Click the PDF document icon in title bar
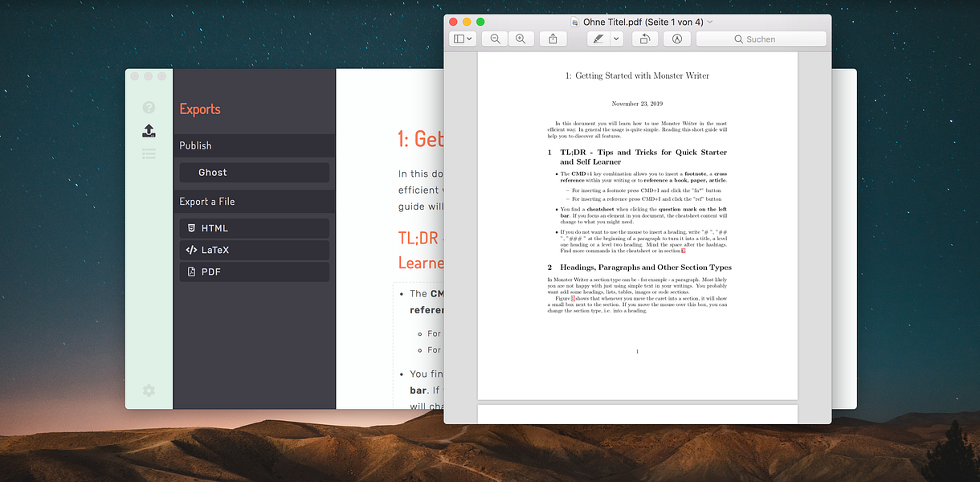Image resolution: width=980 pixels, height=482 pixels. click(575, 22)
